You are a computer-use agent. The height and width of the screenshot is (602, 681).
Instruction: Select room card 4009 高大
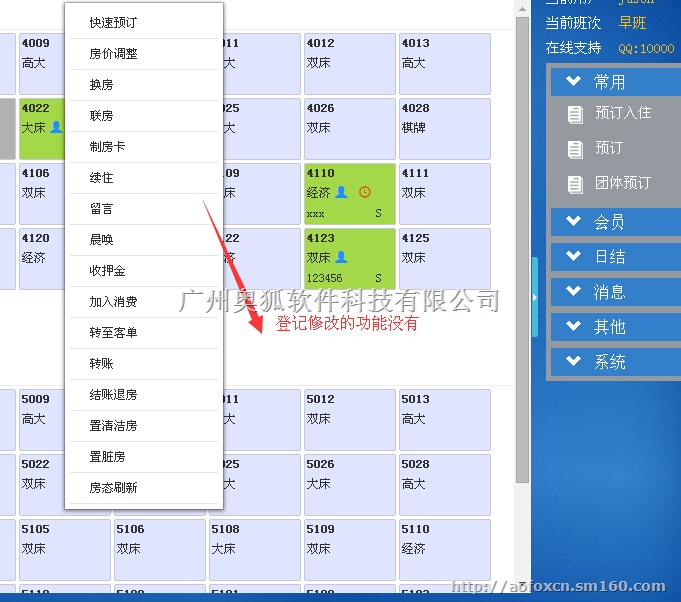(x=42, y=64)
